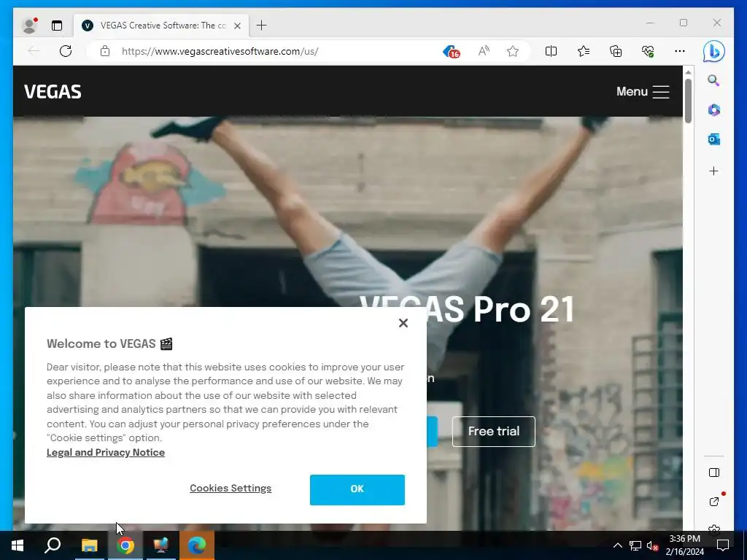Click the Free trial button
The image size is (747, 560).
click(x=494, y=432)
